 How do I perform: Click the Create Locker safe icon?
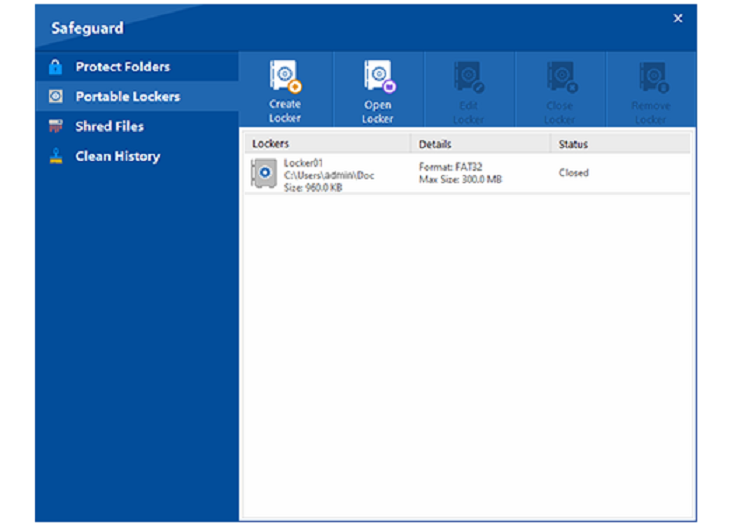pyautogui.click(x=285, y=76)
